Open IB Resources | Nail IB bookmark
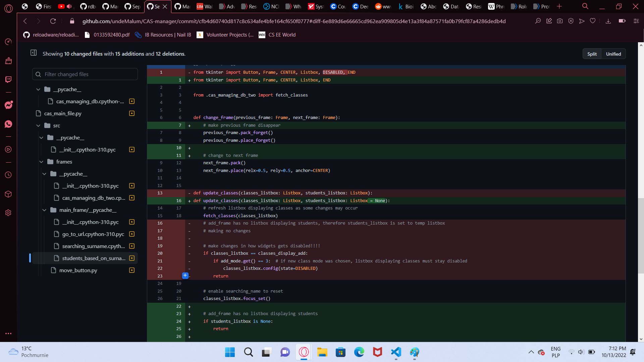Image resolution: width=644 pixels, height=362 pixels. 163,35
